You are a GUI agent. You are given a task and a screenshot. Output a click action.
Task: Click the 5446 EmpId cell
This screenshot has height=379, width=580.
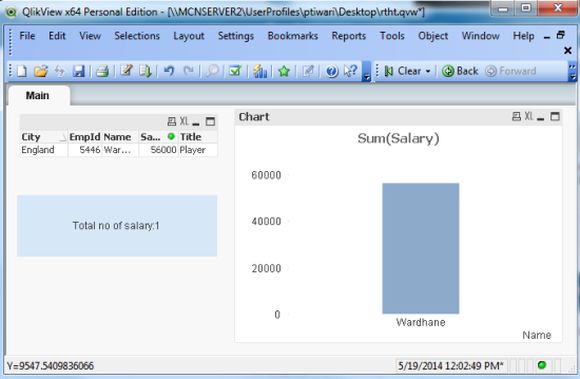click(x=85, y=150)
